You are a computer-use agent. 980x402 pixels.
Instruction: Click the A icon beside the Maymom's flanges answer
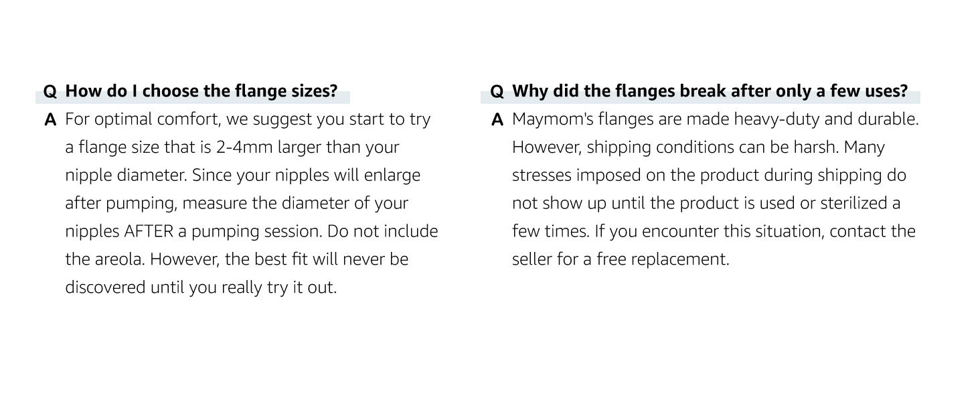(497, 120)
